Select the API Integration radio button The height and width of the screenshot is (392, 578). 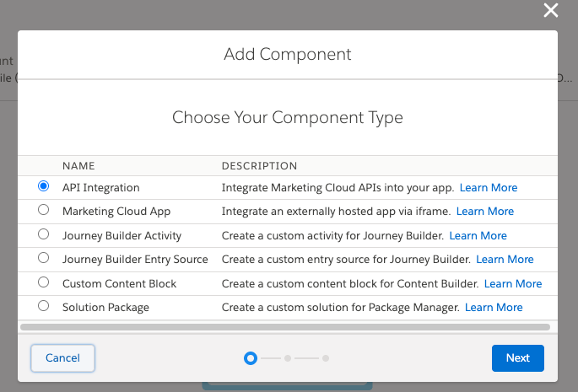point(44,187)
